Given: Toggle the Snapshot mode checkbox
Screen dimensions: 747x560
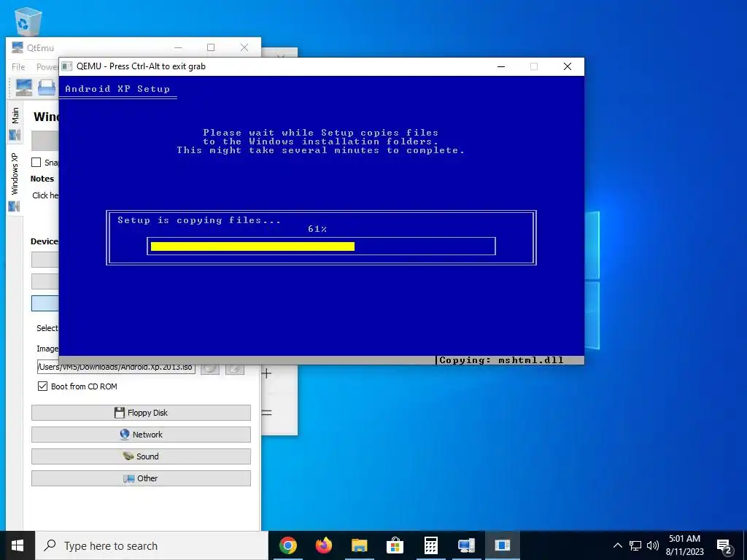Looking at the screenshot, I should (36, 163).
